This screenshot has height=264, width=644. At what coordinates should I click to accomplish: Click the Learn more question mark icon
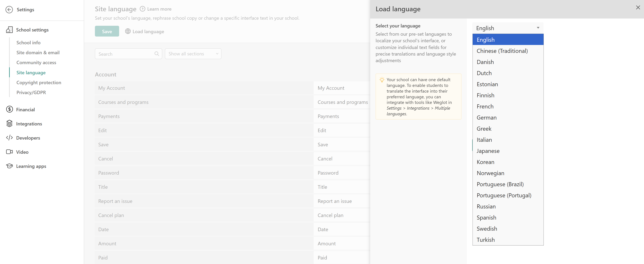pyautogui.click(x=142, y=9)
